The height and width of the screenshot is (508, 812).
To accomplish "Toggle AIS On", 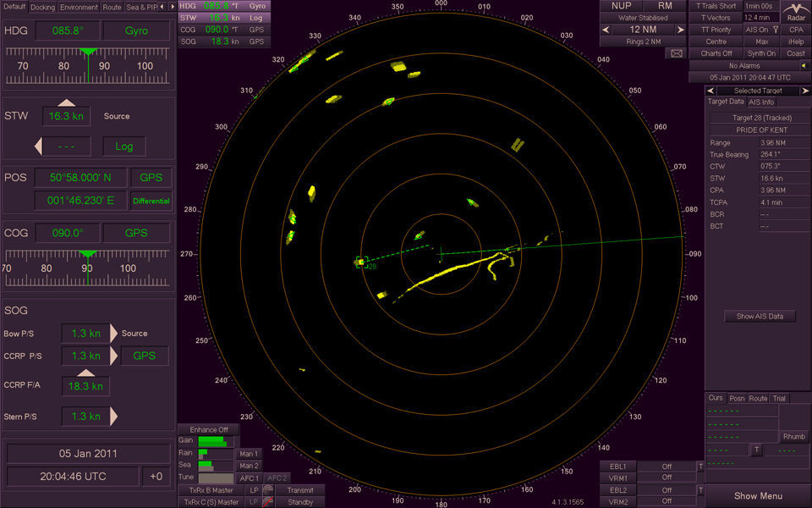I will 755,30.
